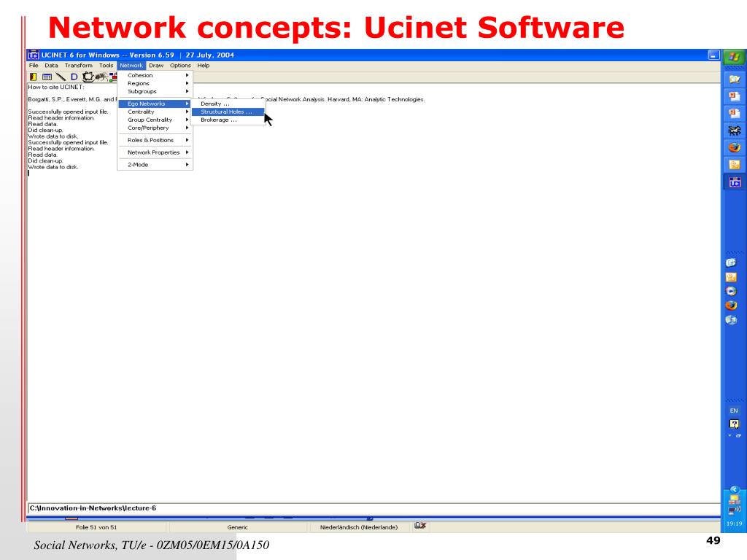Expand the Subgroups submenu
Image resolution: width=747 pixels, height=560 pixels.
click(155, 91)
